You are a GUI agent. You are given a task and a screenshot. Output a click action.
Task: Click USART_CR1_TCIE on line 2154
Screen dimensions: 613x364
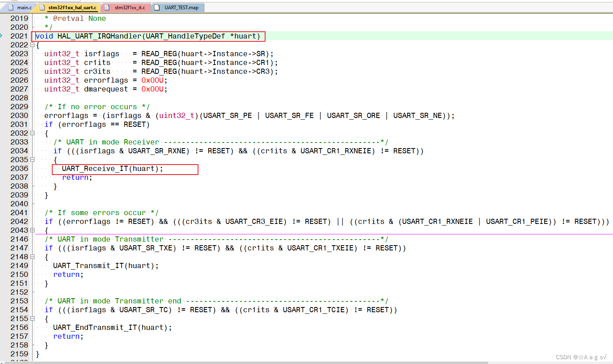click(316, 310)
